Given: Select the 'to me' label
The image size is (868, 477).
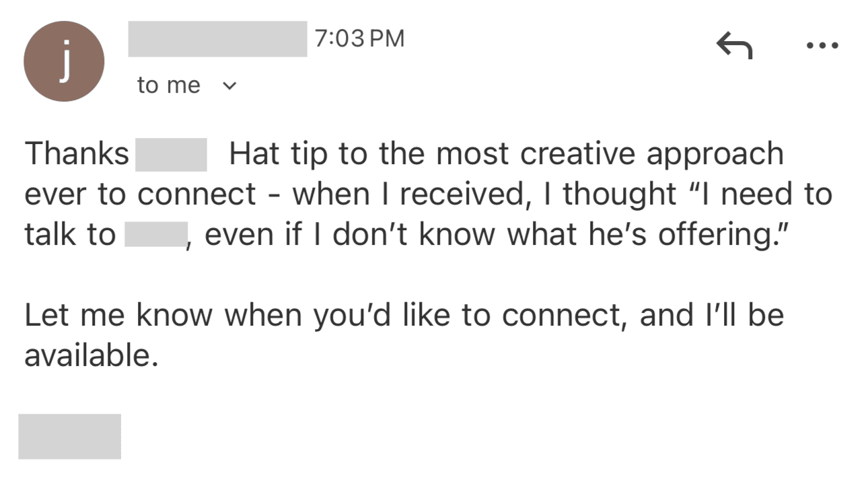Looking at the screenshot, I should 168,85.
